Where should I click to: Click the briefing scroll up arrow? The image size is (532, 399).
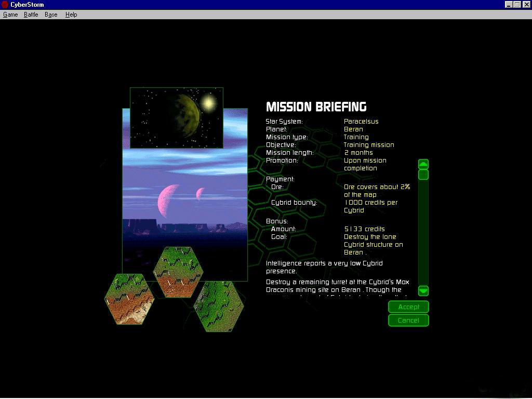[423, 164]
